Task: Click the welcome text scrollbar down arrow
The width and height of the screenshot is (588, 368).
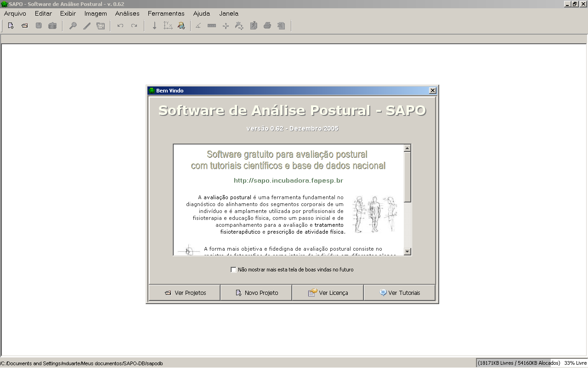Action: coord(407,251)
